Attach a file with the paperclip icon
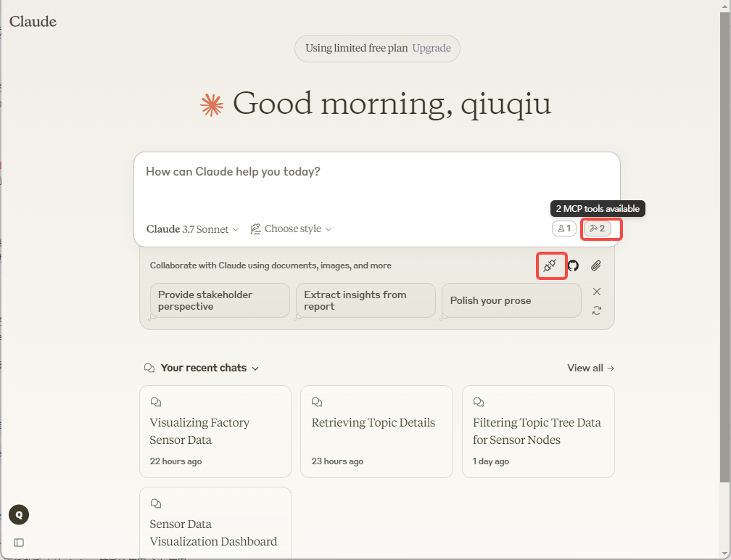This screenshot has height=560, width=731. pyautogui.click(x=596, y=265)
